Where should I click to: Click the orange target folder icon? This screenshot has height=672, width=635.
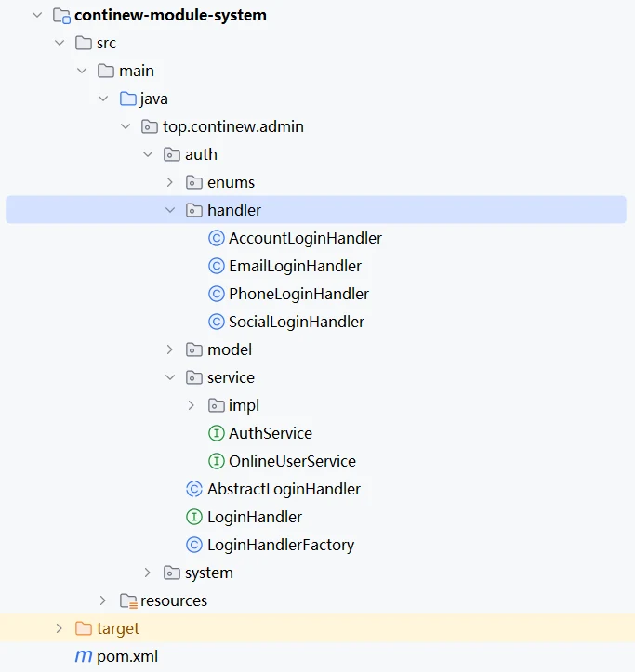coord(84,628)
